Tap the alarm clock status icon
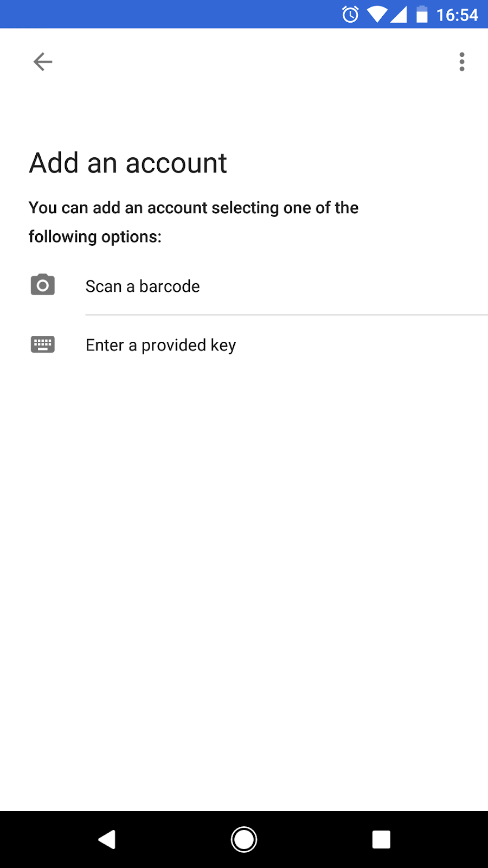488x868 pixels. pyautogui.click(x=350, y=14)
